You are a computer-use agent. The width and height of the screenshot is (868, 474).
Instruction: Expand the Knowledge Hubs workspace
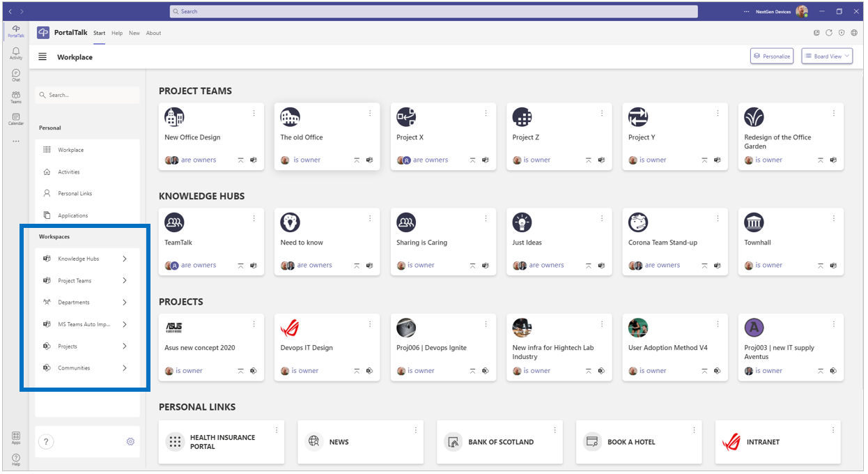[125, 259]
